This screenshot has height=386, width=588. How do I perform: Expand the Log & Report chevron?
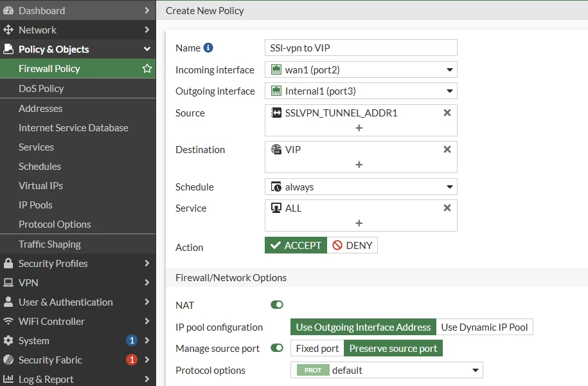coord(147,379)
